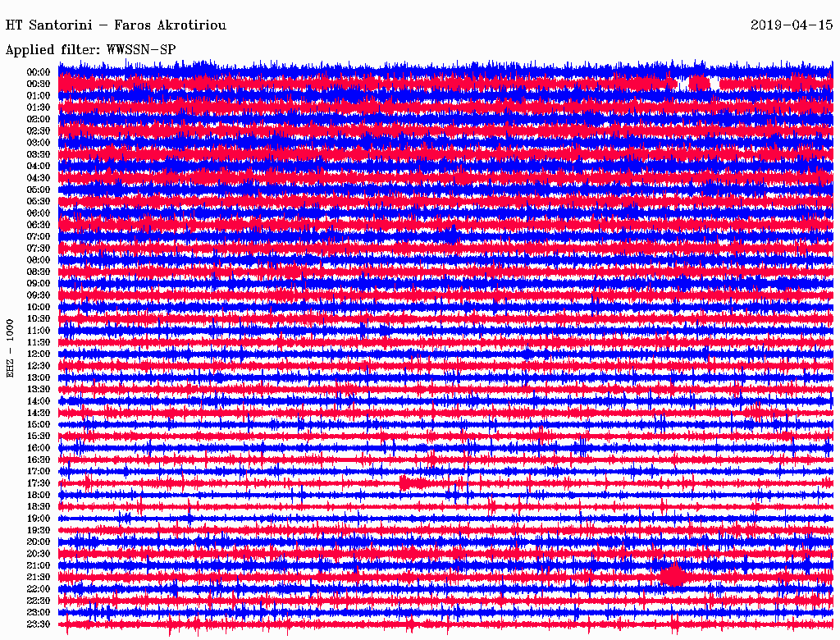Click the red event burst on the 17:30 trace

413,483
